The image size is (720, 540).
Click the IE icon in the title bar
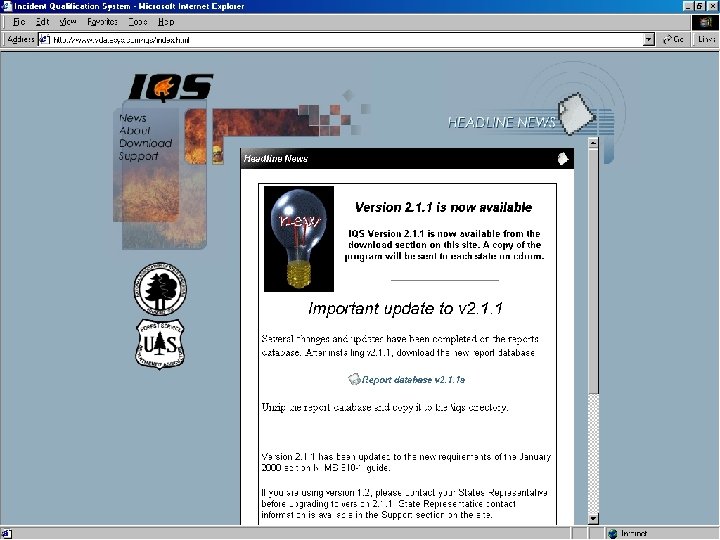6,6
